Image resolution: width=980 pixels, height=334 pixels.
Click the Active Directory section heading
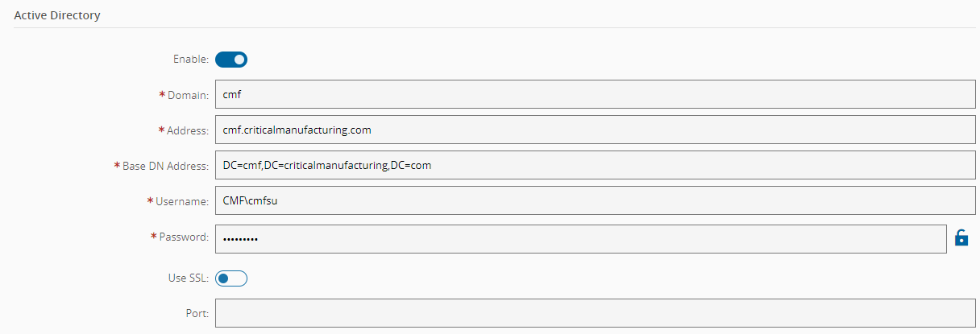(57, 15)
